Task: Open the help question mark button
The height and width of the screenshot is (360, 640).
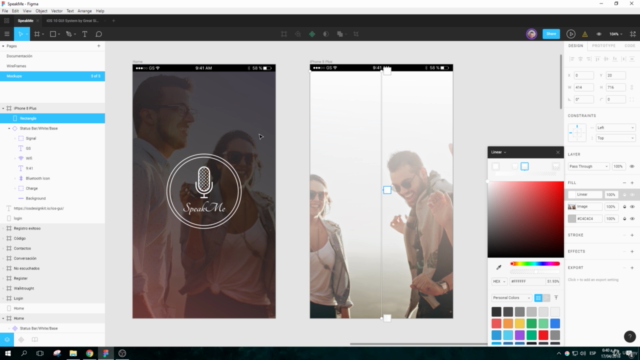Action: 629,336
